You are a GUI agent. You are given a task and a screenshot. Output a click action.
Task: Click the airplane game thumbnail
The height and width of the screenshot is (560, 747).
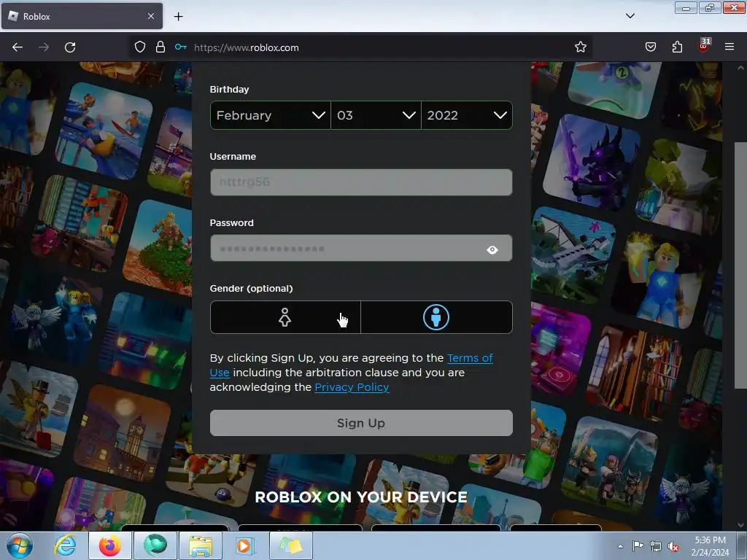click(573, 255)
